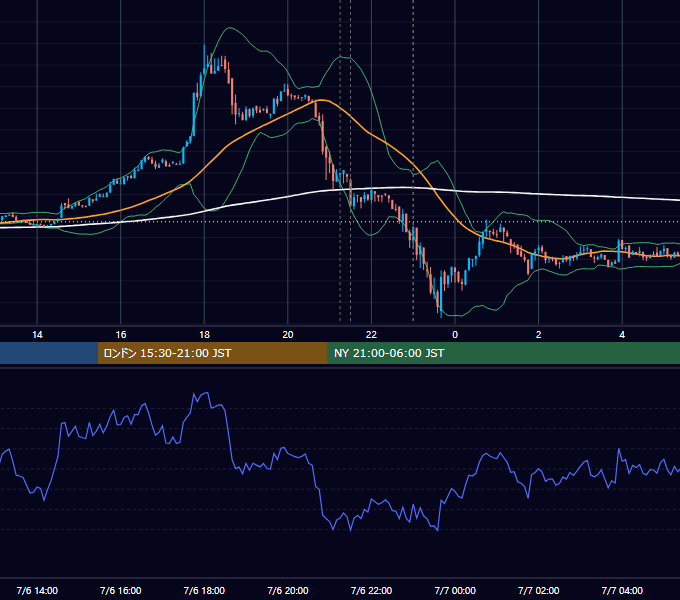Click the orange moving average's peak near 20:45
The width and height of the screenshot is (680, 600).
pos(321,100)
